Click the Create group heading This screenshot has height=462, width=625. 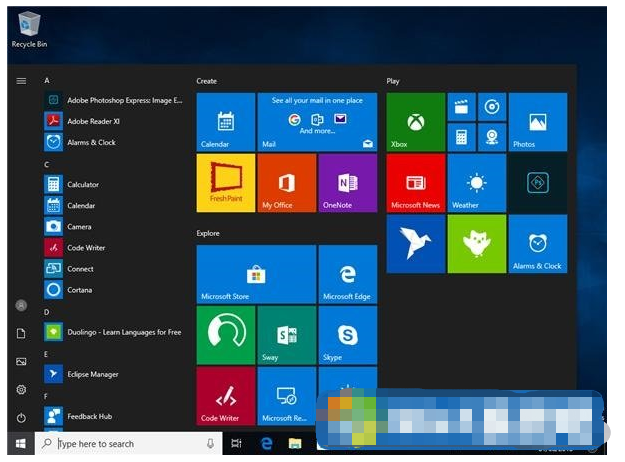point(207,81)
